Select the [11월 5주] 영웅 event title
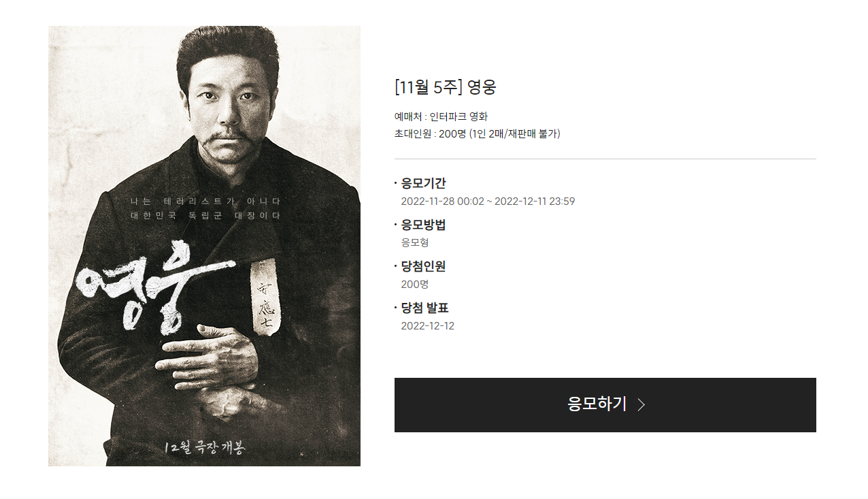This screenshot has width=868, height=499. pyautogui.click(x=446, y=87)
